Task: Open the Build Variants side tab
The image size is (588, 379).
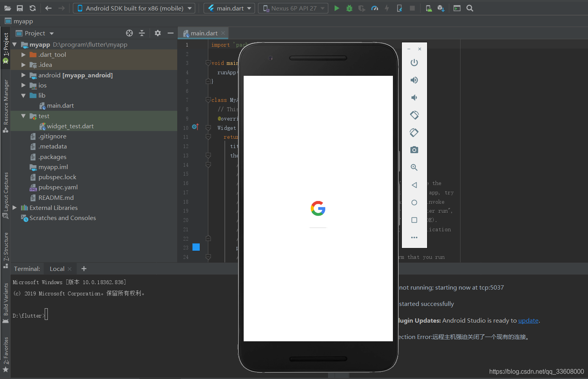Action: click(5, 303)
